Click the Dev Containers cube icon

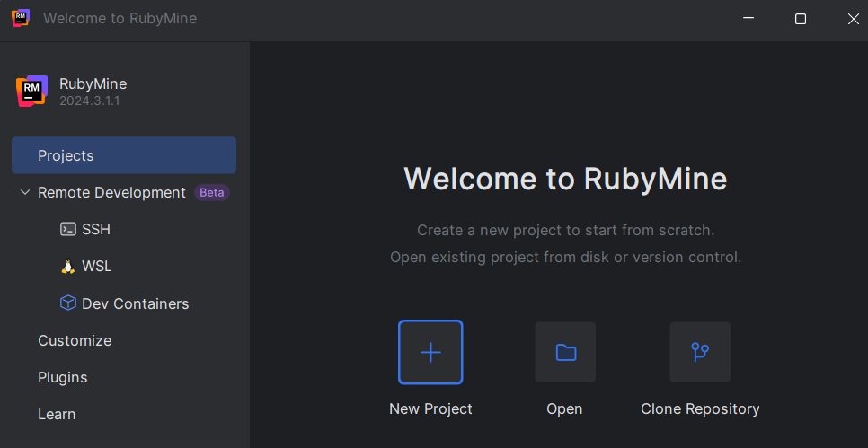pyautogui.click(x=68, y=303)
